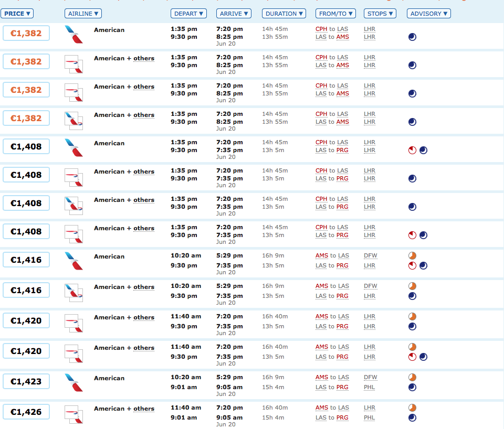Click the American Airlines logo in the €1,423 row

pyautogui.click(x=73, y=382)
